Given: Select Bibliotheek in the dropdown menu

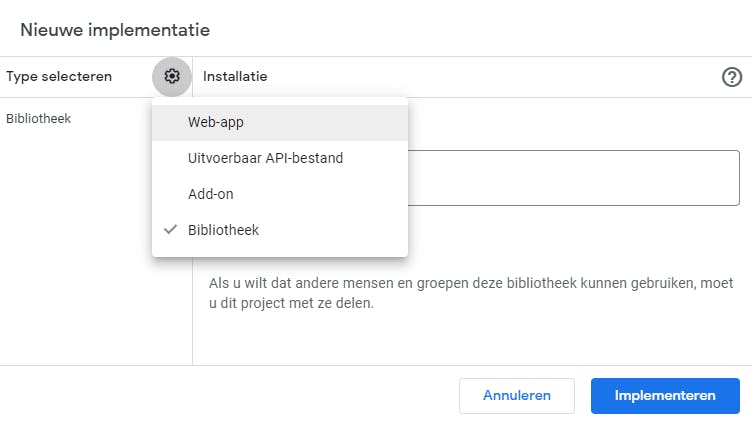Looking at the screenshot, I should [x=224, y=230].
